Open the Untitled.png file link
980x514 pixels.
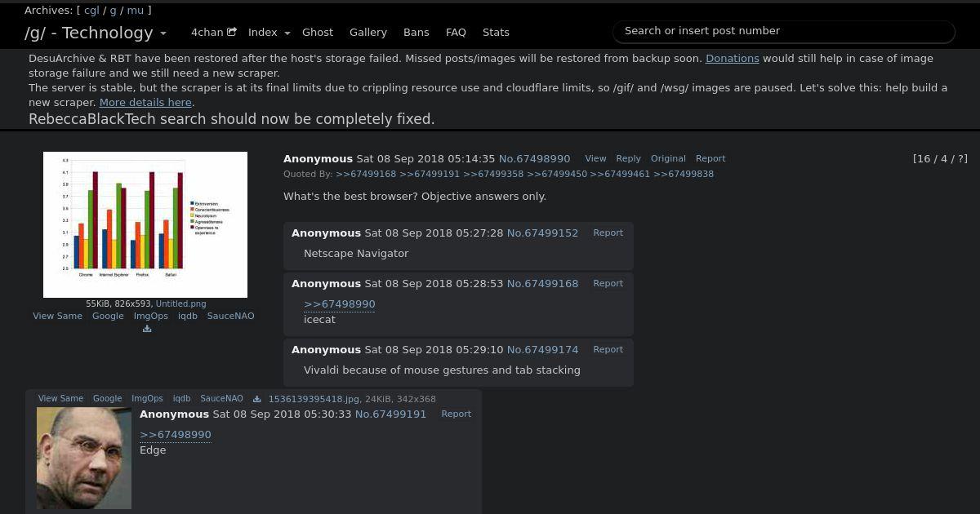pos(180,304)
